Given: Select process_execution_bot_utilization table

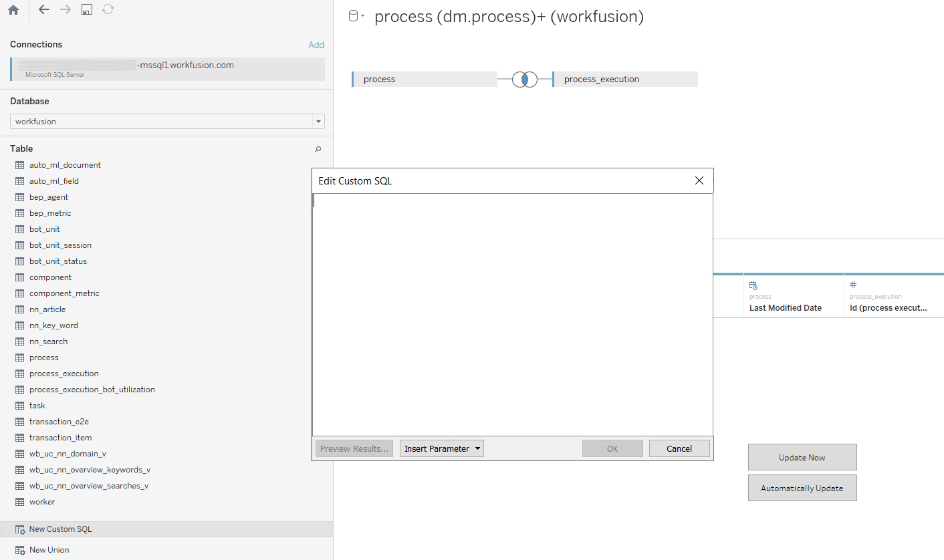Looking at the screenshot, I should click(x=92, y=390).
